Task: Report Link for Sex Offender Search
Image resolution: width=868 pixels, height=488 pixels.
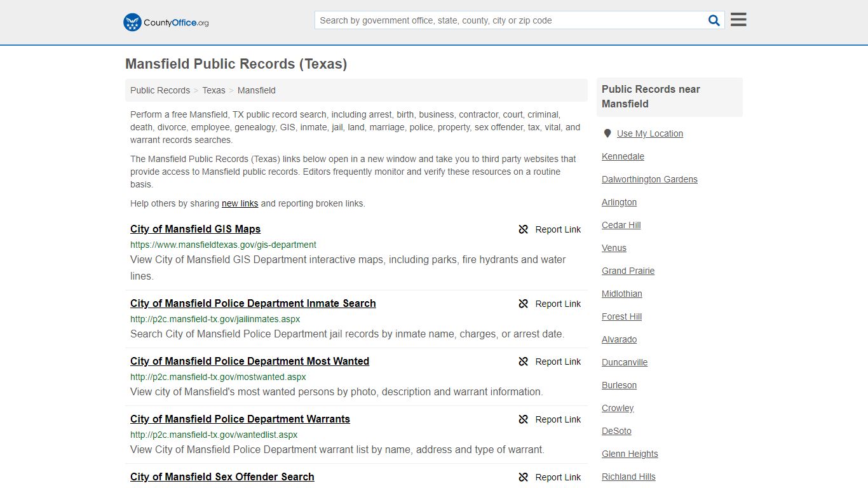Action: coord(558,477)
